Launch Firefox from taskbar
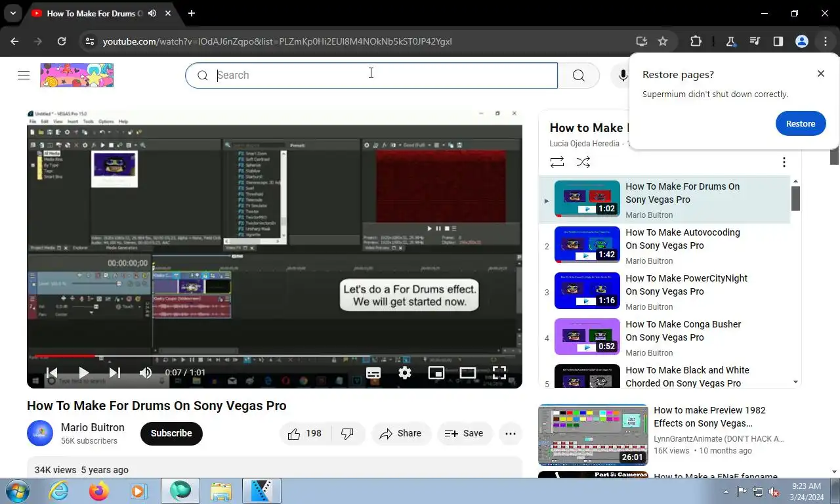This screenshot has width=840, height=504. 99,491
